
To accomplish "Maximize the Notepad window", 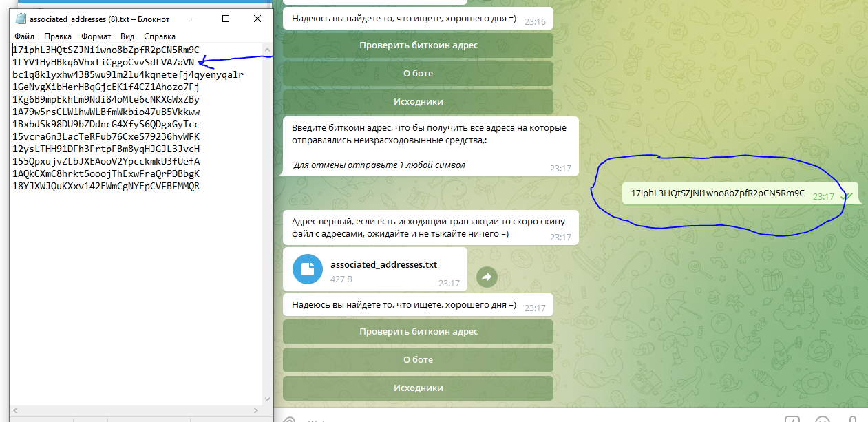I will click(x=226, y=19).
